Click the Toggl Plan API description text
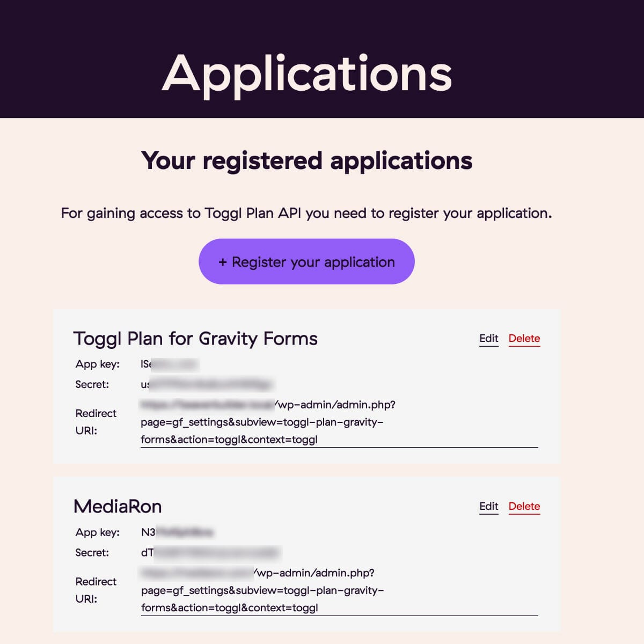The image size is (644, 644). [x=306, y=213]
